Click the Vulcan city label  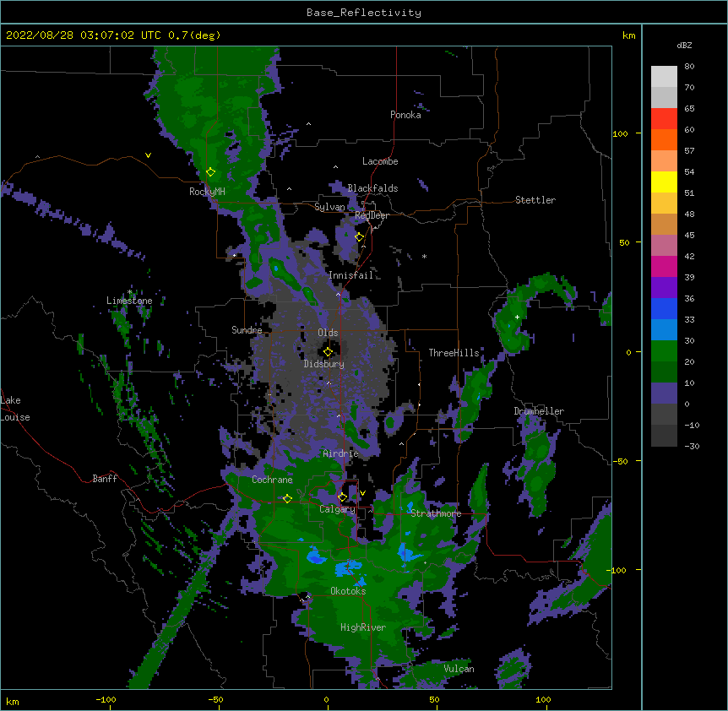coord(459,669)
